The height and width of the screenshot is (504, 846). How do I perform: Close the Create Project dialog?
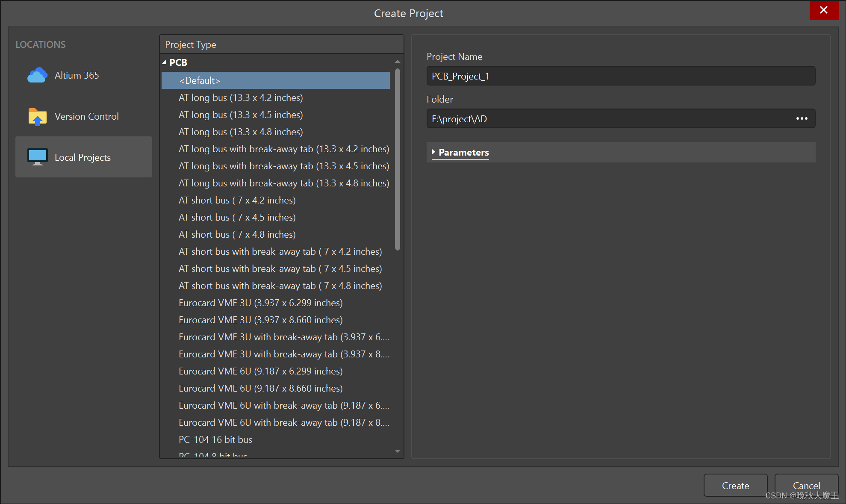coord(823,10)
